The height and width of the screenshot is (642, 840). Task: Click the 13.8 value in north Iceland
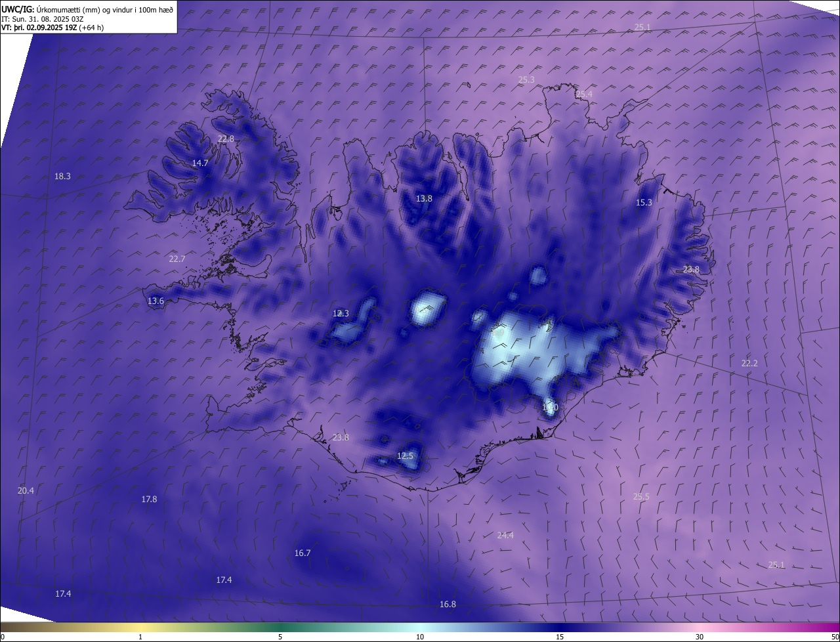click(424, 198)
